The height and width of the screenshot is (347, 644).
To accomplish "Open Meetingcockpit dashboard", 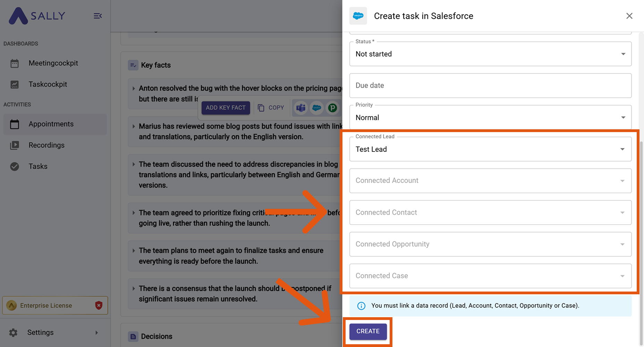I will (53, 63).
